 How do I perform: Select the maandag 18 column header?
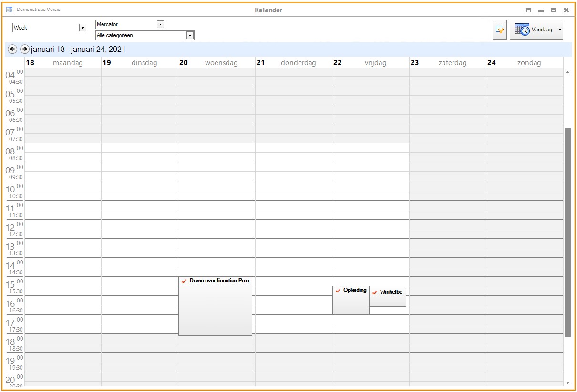pos(62,63)
